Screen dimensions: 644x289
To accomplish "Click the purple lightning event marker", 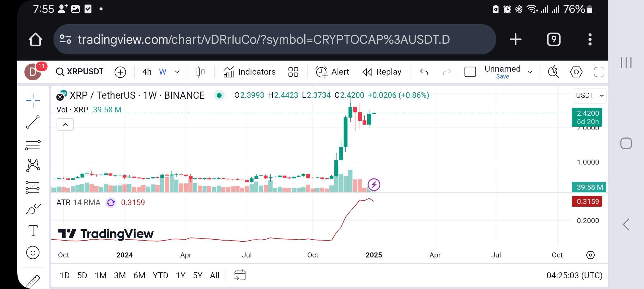I will coord(374,185).
